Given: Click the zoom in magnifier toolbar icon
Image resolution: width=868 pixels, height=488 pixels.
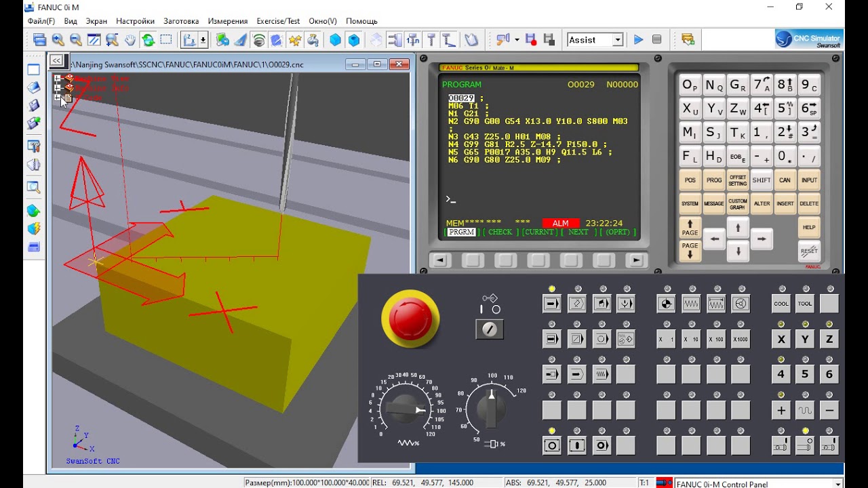Looking at the screenshot, I should point(58,40).
